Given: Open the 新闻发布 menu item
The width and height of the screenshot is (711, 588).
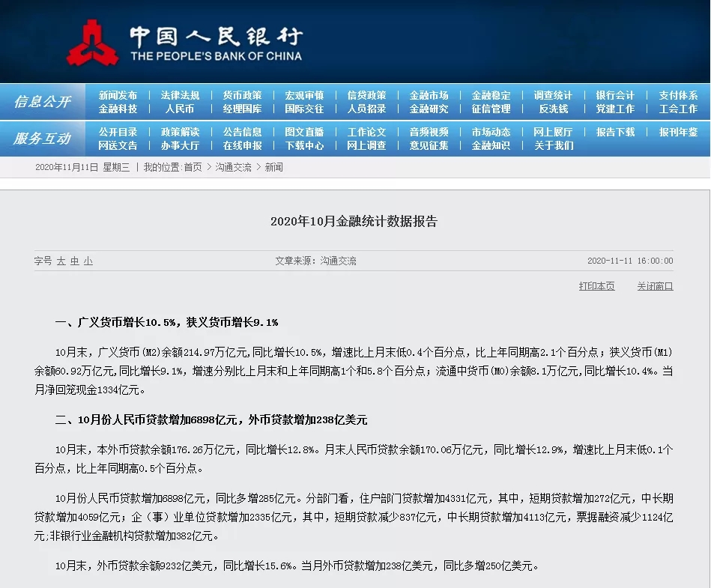Looking at the screenshot, I should pyautogui.click(x=118, y=95).
